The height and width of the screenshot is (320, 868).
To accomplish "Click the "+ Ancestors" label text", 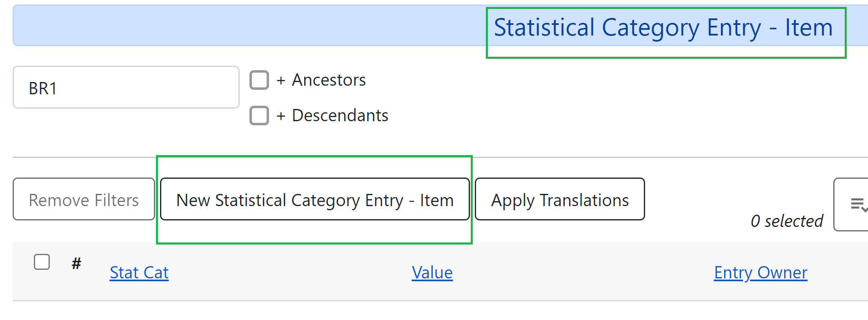I will (321, 80).
